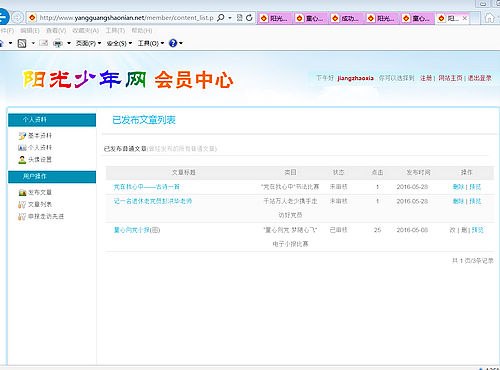This screenshot has height=370, width=500.
Task: Click the picture icon under 基本资料
Action: click(22, 148)
